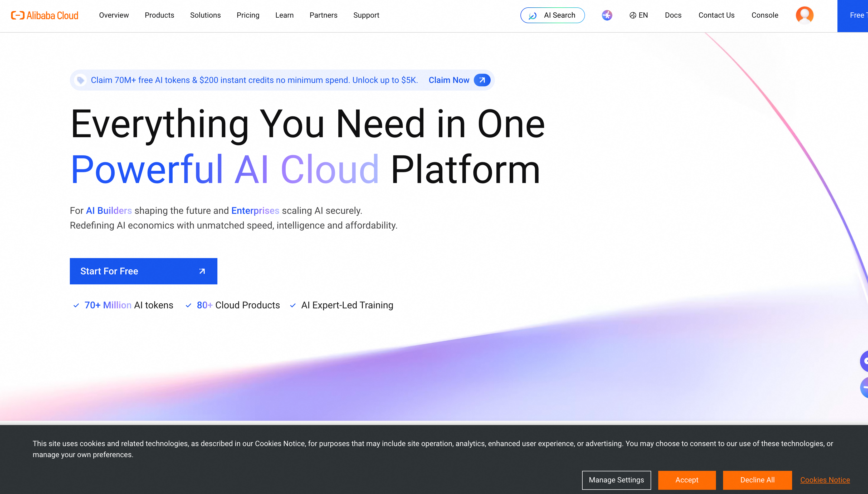
Task: Expand the Products menu
Action: pyautogui.click(x=159, y=15)
